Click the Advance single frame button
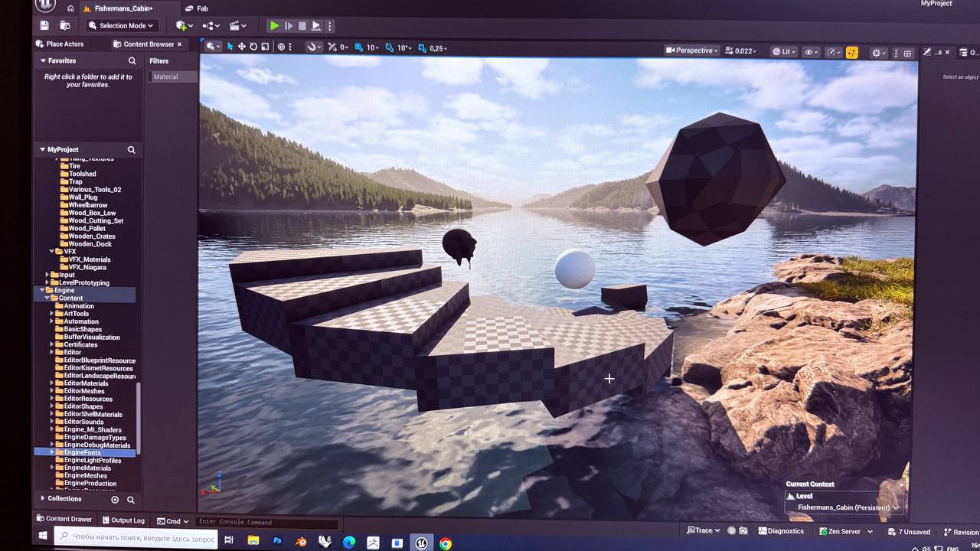Screen dimensions: 980x551 [x=289, y=26]
